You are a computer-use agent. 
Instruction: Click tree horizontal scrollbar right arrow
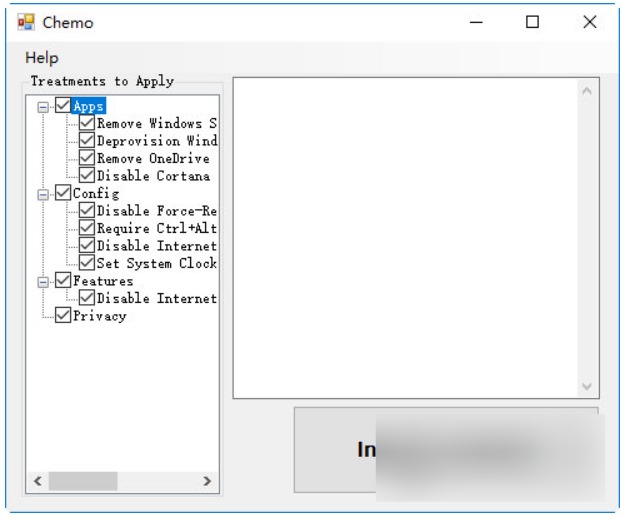point(207,481)
